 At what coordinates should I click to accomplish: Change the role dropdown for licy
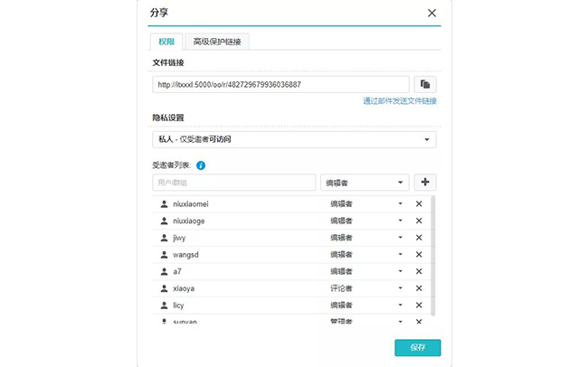(x=366, y=306)
